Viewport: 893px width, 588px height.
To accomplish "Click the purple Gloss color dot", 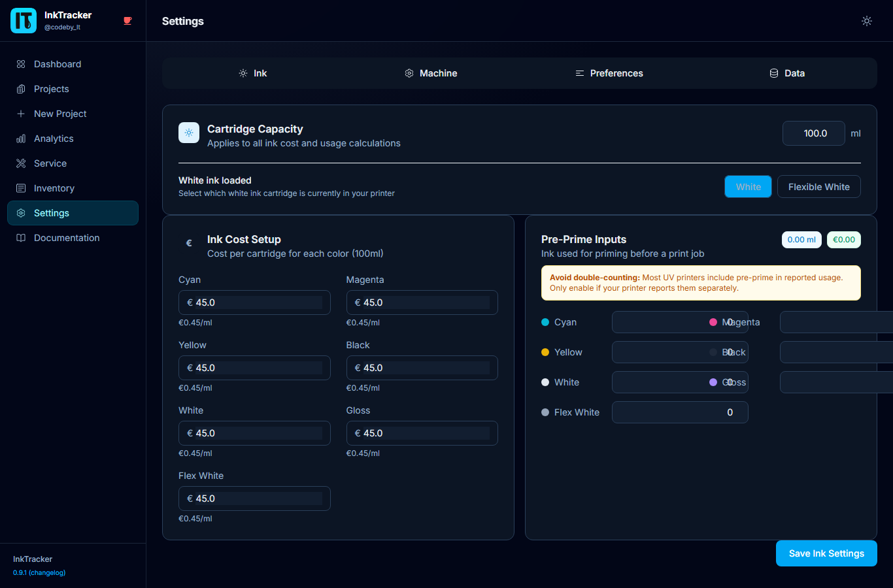I will click(x=713, y=382).
